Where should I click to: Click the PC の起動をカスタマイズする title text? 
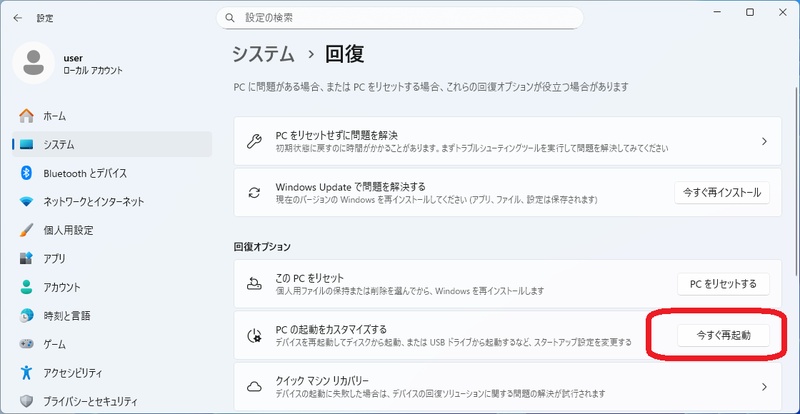point(331,329)
